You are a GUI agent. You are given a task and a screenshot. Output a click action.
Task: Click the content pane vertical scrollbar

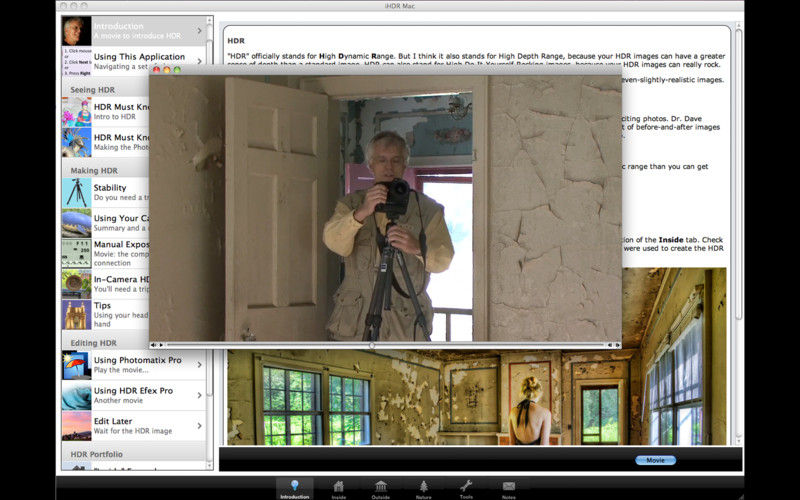tap(738, 173)
